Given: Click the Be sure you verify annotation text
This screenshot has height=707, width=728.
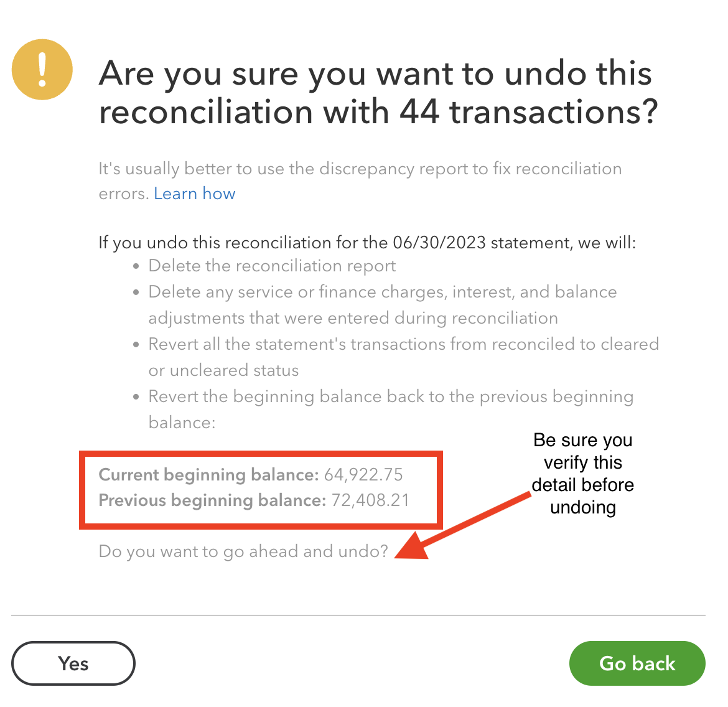Looking at the screenshot, I should 582,473.
